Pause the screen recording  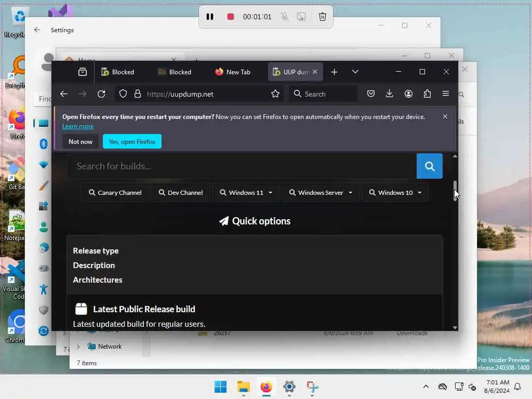pyautogui.click(x=210, y=17)
